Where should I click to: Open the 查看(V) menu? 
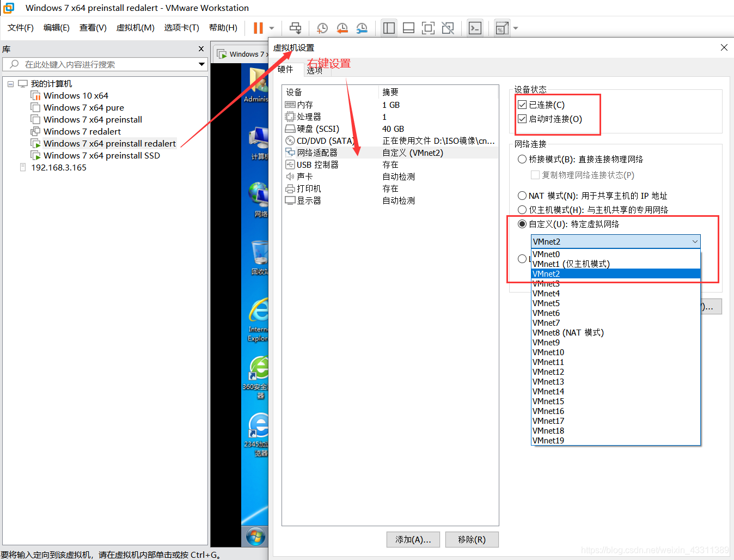point(93,28)
